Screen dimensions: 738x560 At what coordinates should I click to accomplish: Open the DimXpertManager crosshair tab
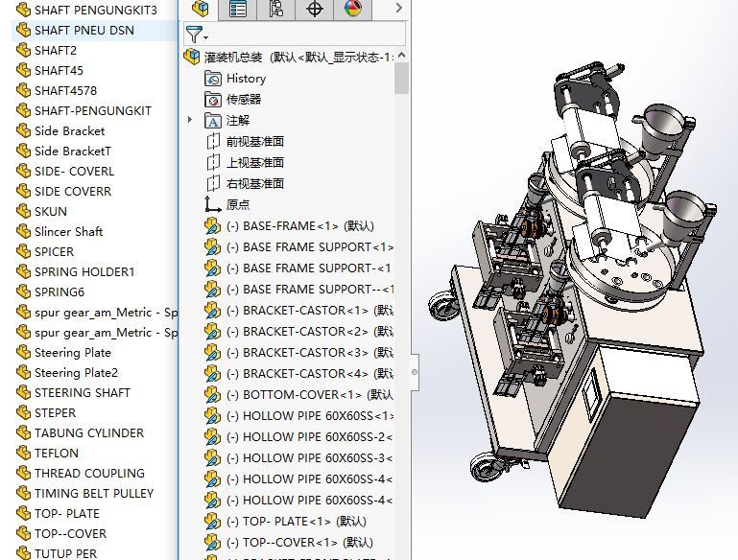point(315,10)
